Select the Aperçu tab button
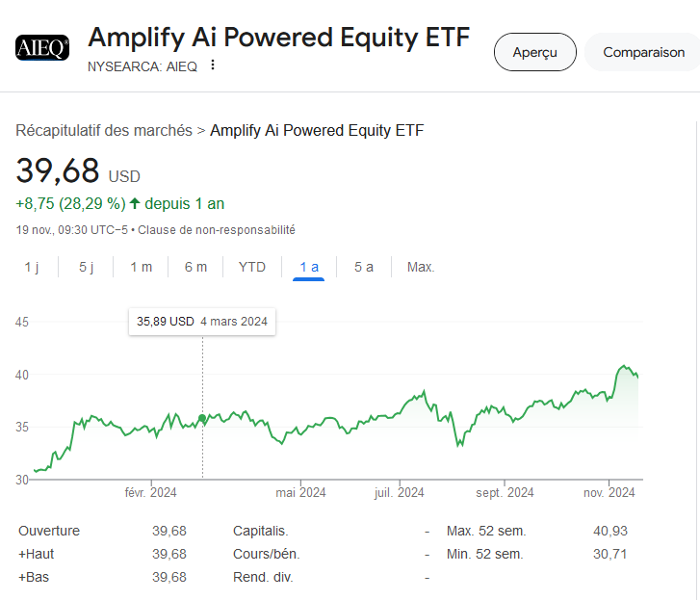Image resolution: width=700 pixels, height=600 pixels. 534,52
